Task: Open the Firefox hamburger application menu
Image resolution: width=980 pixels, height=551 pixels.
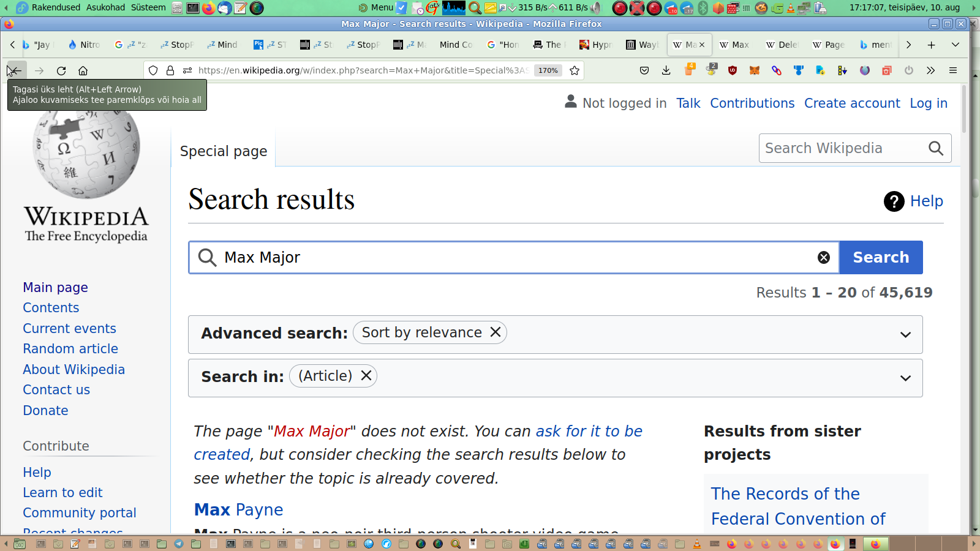Action: pyautogui.click(x=953, y=70)
